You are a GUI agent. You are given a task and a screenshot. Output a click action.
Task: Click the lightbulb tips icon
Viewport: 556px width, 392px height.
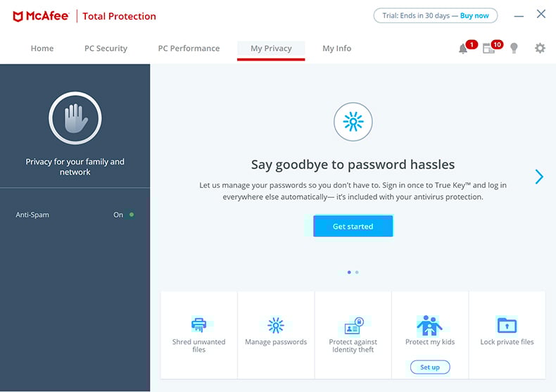click(514, 48)
